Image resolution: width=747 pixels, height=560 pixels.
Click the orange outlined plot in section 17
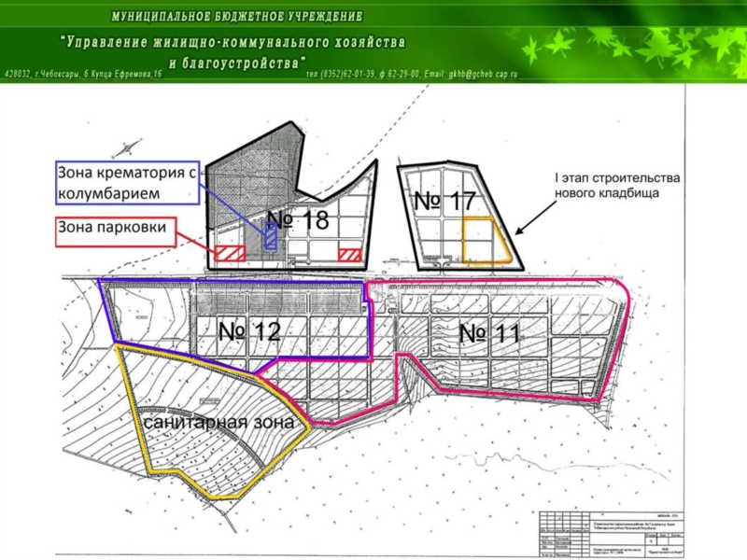pos(485,239)
